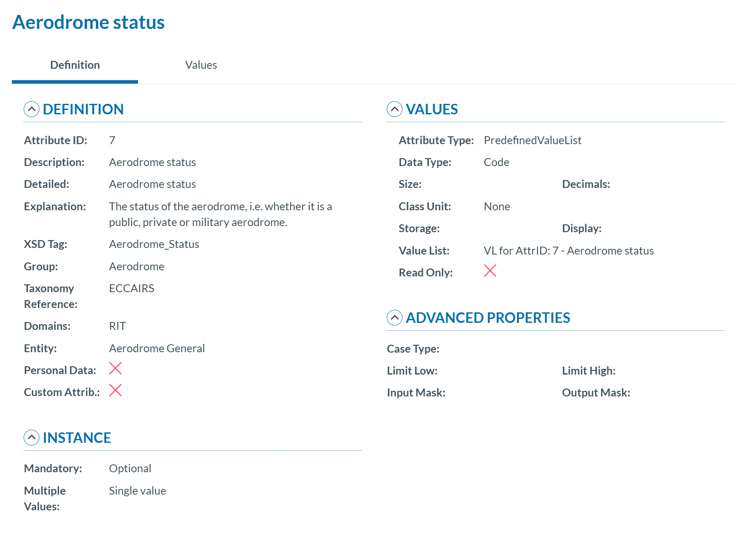Click the red X beside Personal Data
The width and height of the screenshot is (756, 534).
coord(115,368)
